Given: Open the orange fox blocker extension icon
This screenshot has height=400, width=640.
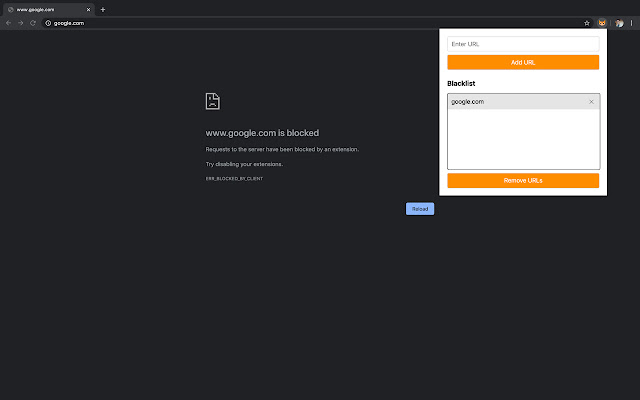Looking at the screenshot, I should (602, 23).
